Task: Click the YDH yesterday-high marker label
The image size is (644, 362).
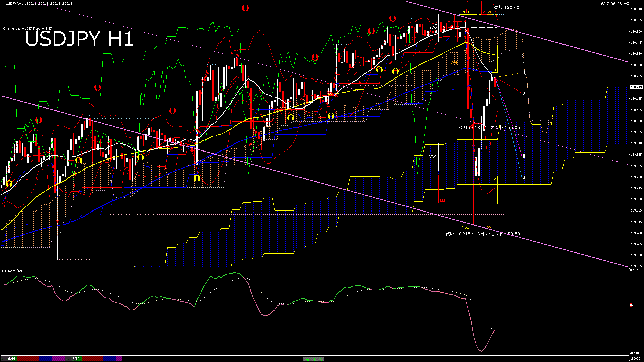Action: point(465,12)
